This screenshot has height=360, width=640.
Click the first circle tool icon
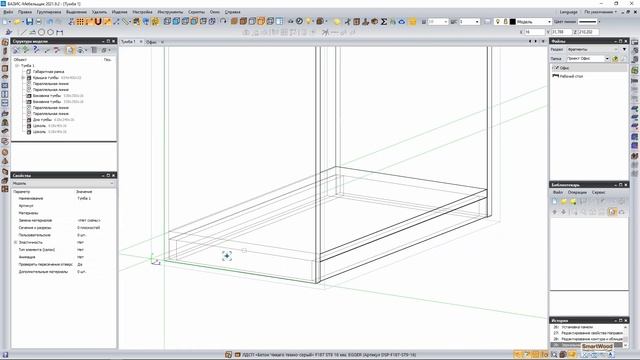click(41, 32)
